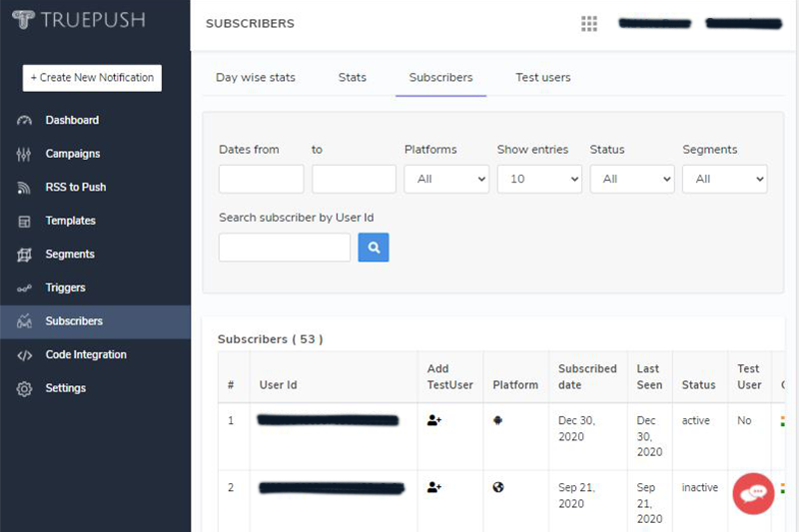Click the User Id column header
This screenshot has width=799, height=532.
(278, 385)
